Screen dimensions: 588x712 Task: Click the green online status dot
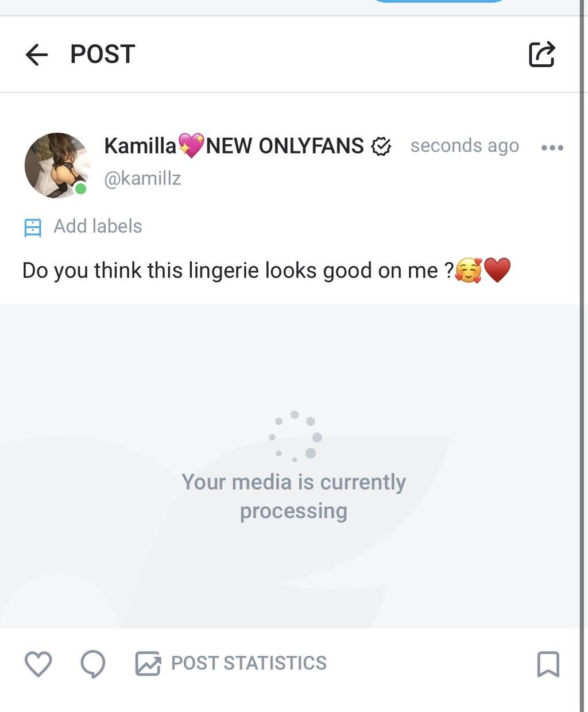81,188
